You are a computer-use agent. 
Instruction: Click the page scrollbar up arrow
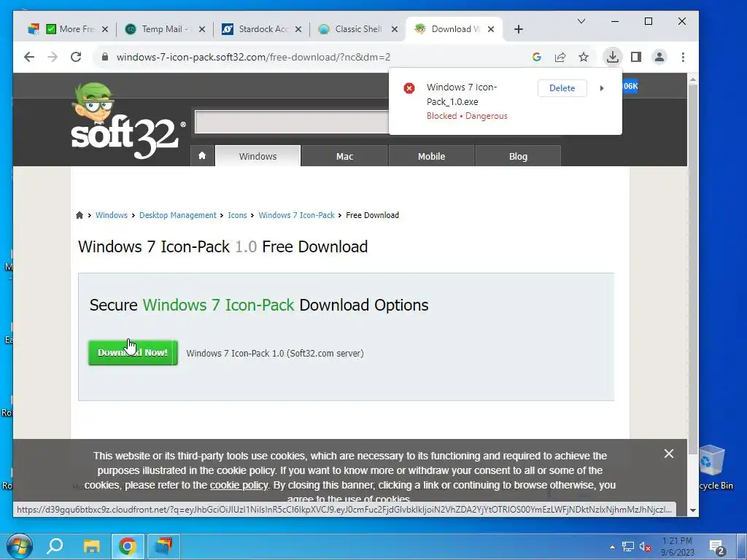693,79
